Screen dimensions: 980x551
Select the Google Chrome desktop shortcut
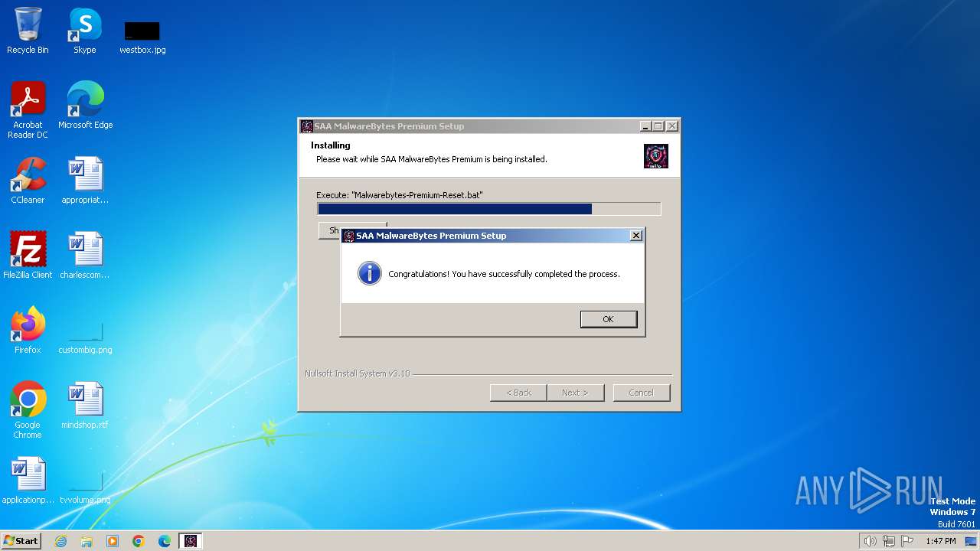click(x=28, y=410)
